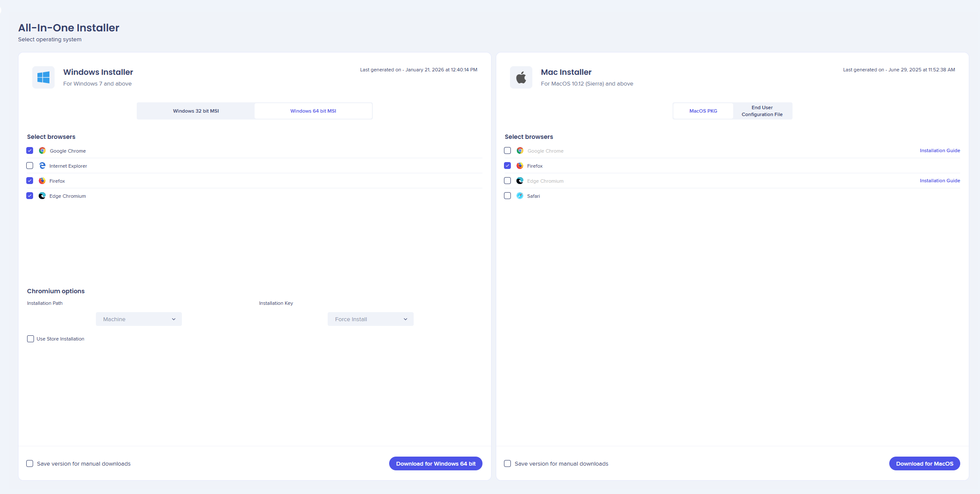
Task: Click the Installation Key label
Action: (276, 303)
